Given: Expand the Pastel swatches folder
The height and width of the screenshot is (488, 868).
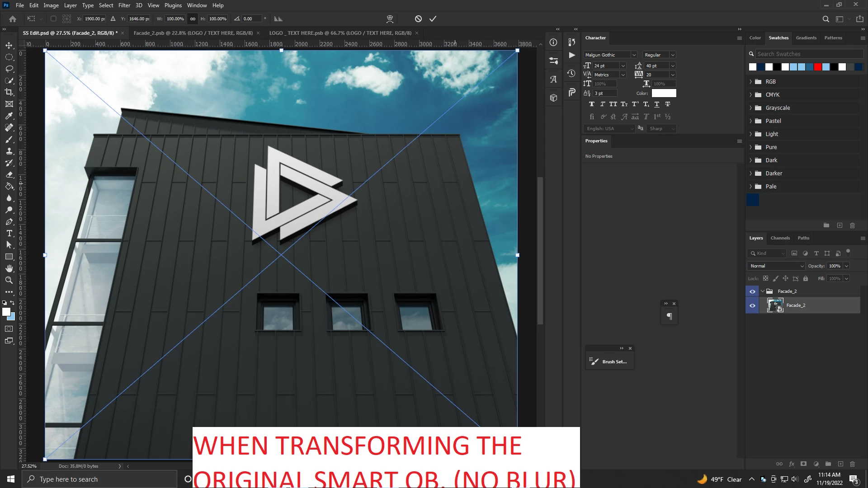Looking at the screenshot, I should 751,121.
